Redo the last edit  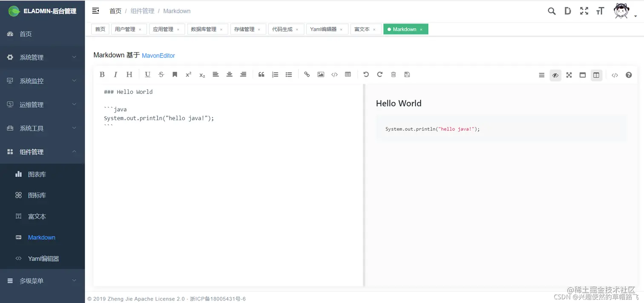click(x=379, y=75)
